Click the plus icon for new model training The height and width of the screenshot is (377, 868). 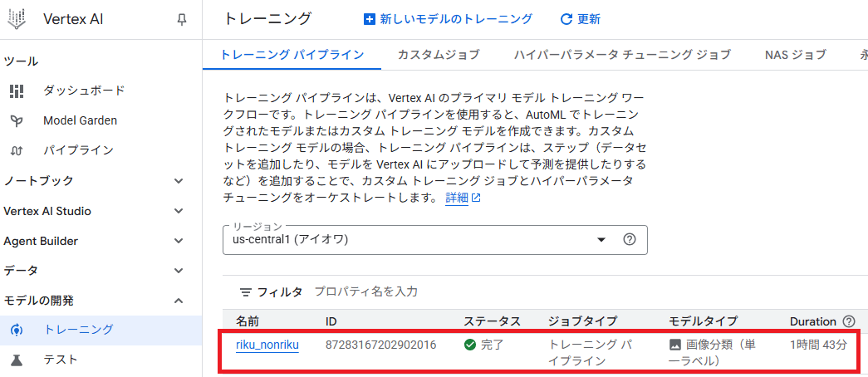coord(370,19)
